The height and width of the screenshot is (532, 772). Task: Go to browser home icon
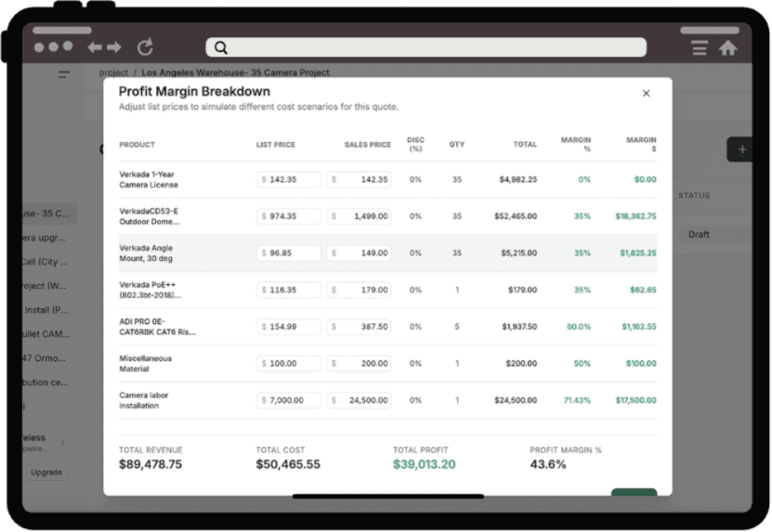[727, 47]
